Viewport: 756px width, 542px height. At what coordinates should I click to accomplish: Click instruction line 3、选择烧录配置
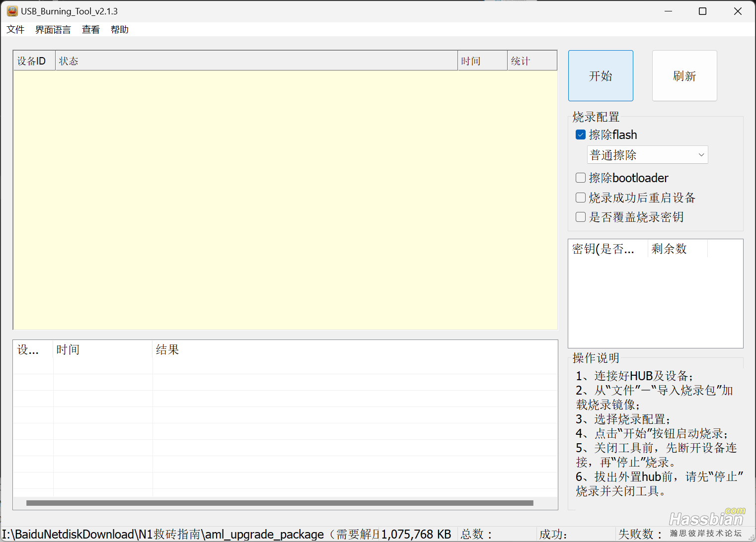623,419
